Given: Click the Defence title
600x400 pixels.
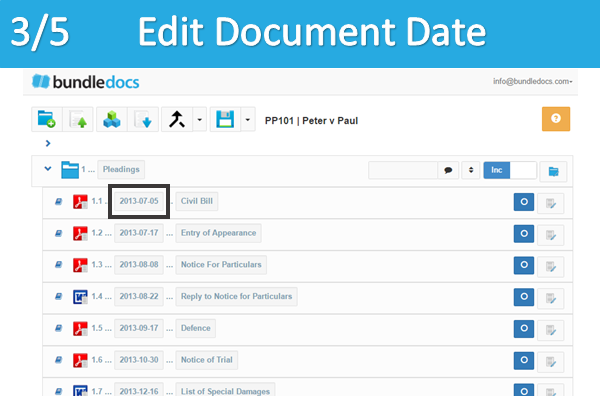Looking at the screenshot, I should click(196, 328).
